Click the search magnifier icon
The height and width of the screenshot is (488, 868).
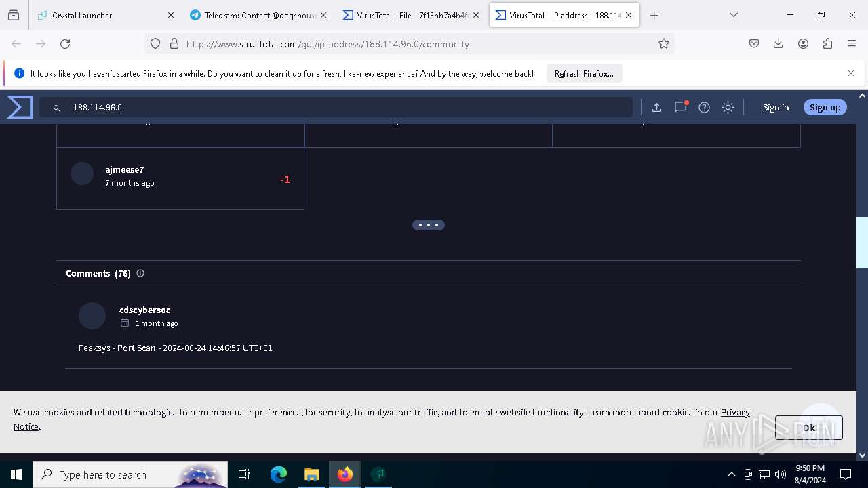[57, 108]
